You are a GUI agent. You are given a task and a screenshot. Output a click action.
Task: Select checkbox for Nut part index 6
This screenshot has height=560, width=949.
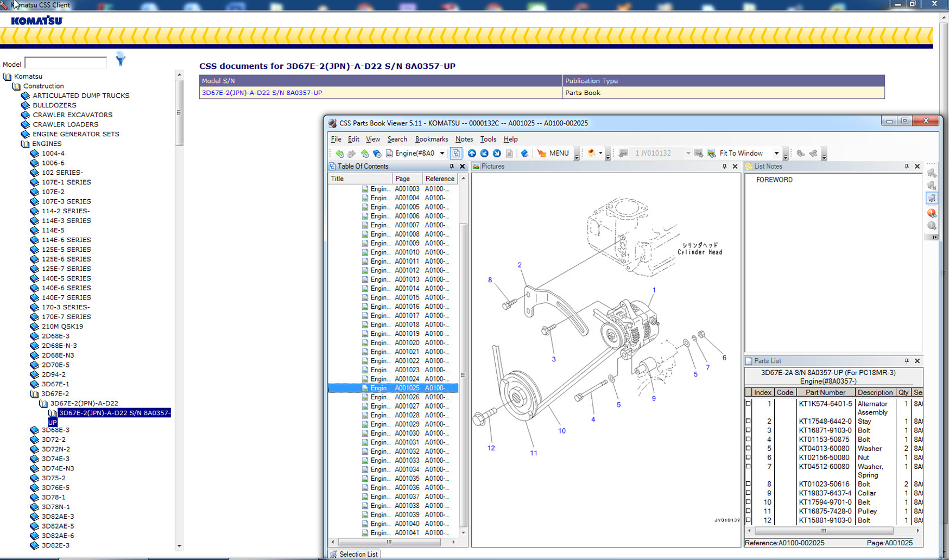749,457
